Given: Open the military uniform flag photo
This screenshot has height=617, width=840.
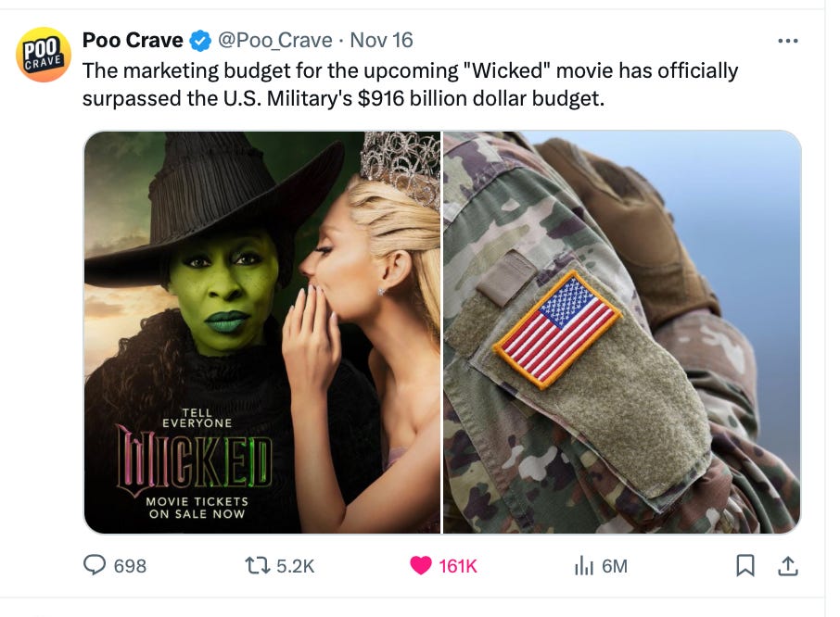Looking at the screenshot, I should pyautogui.click(x=622, y=333).
